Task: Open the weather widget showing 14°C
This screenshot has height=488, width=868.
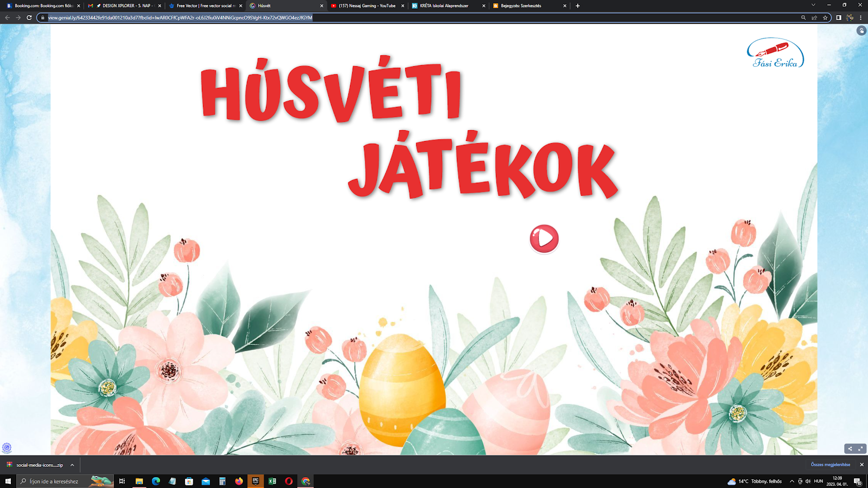Action: click(755, 481)
